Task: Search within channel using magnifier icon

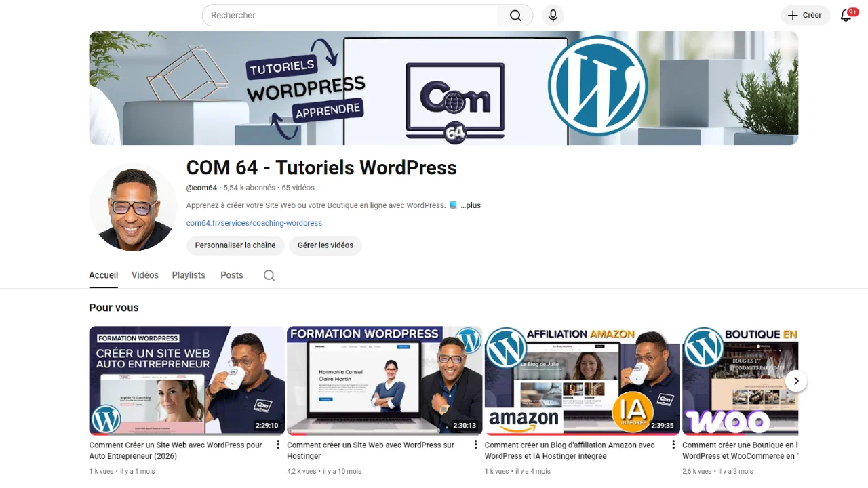Action: 269,275
